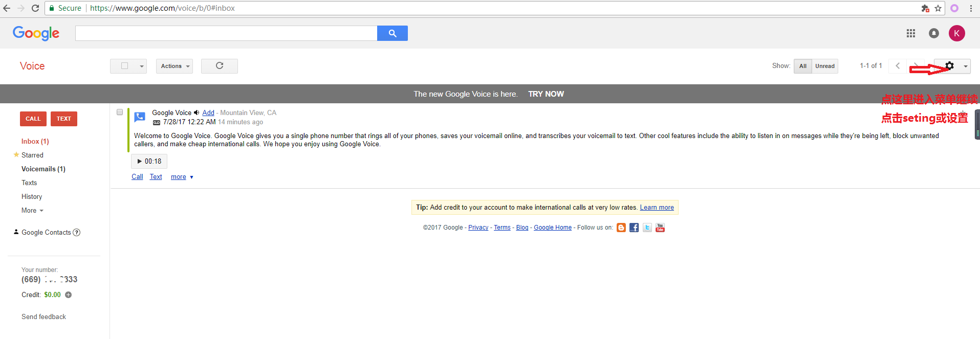Viewport: 980px width, 339px height.
Task: Expand the select checkbox dropdown arrow
Action: [142, 66]
